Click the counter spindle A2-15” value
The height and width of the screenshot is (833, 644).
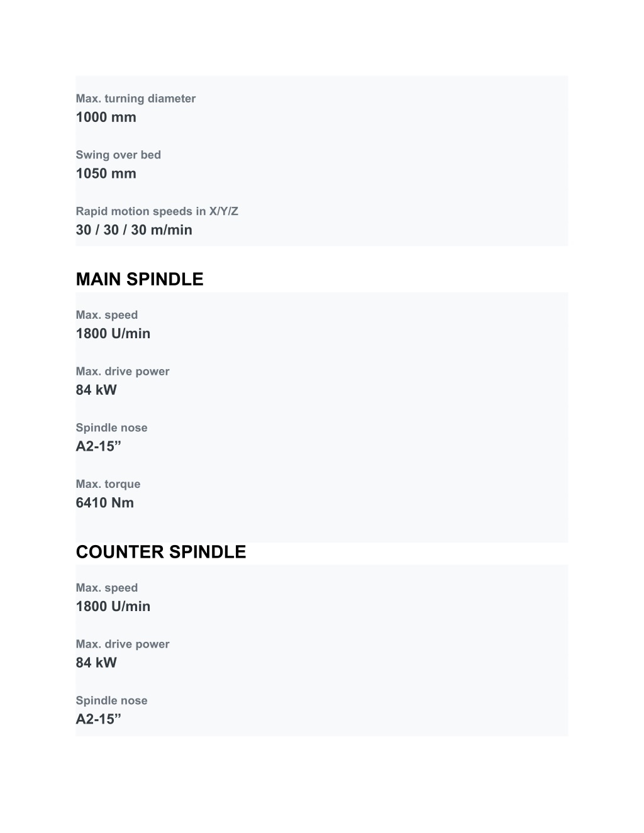99,719
